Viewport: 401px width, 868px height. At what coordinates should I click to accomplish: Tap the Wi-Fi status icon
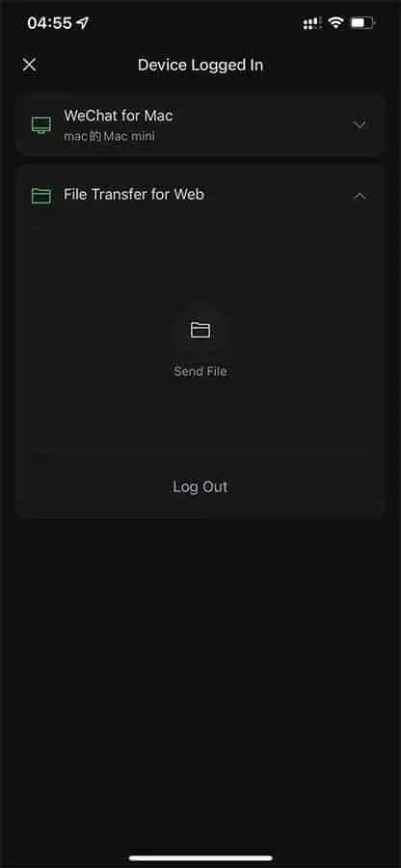click(x=335, y=23)
